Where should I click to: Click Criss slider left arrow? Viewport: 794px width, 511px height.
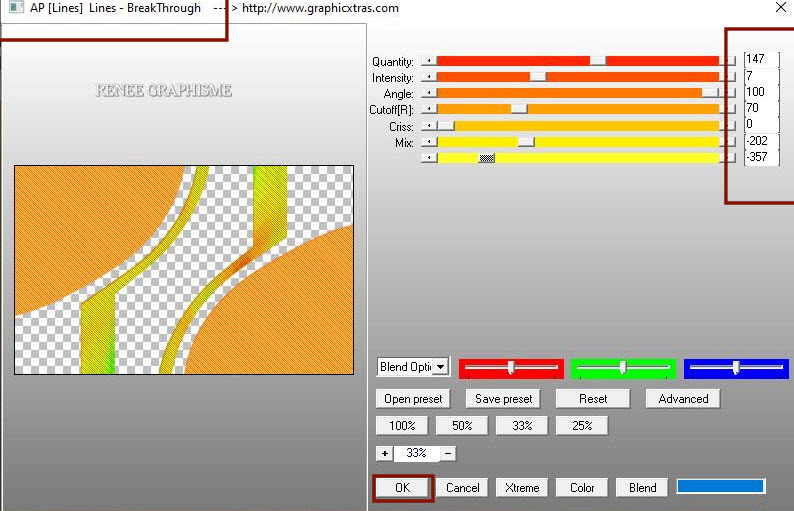coord(429,126)
